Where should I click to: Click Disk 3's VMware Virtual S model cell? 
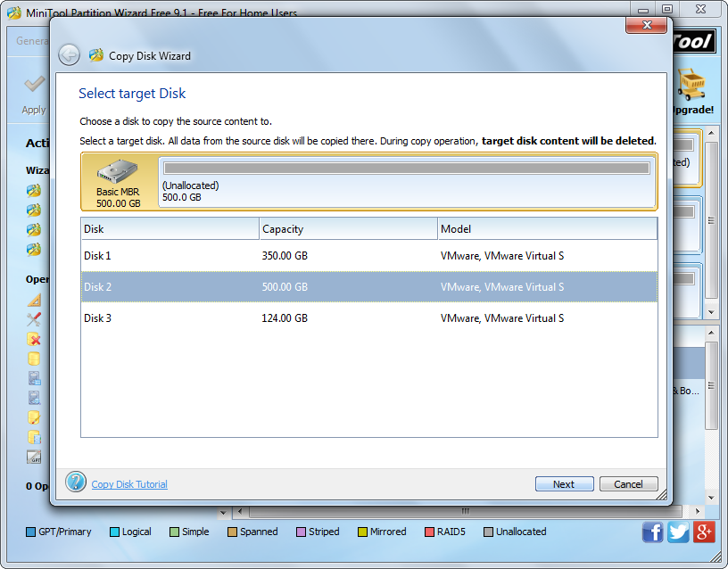pyautogui.click(x=502, y=317)
